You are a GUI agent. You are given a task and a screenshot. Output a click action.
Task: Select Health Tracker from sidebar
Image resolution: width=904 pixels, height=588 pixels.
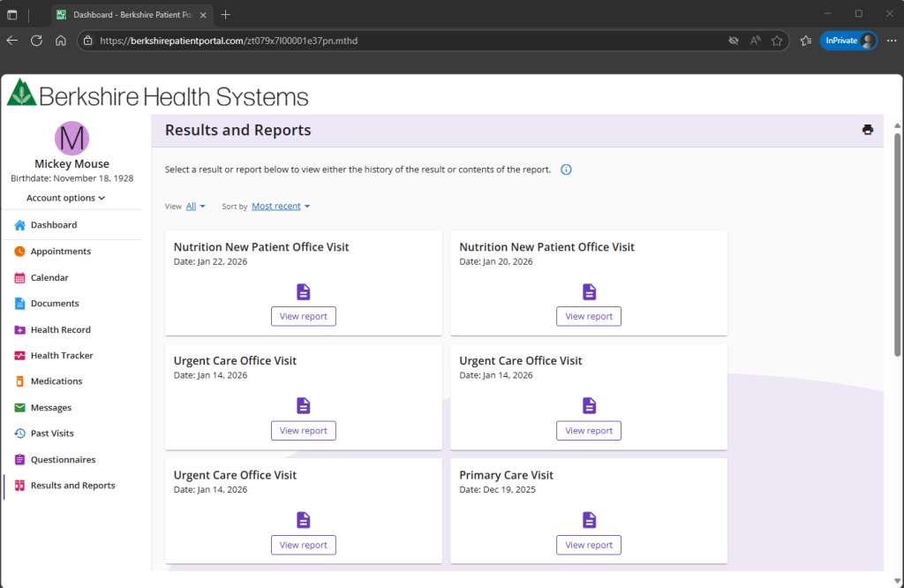pyautogui.click(x=61, y=356)
